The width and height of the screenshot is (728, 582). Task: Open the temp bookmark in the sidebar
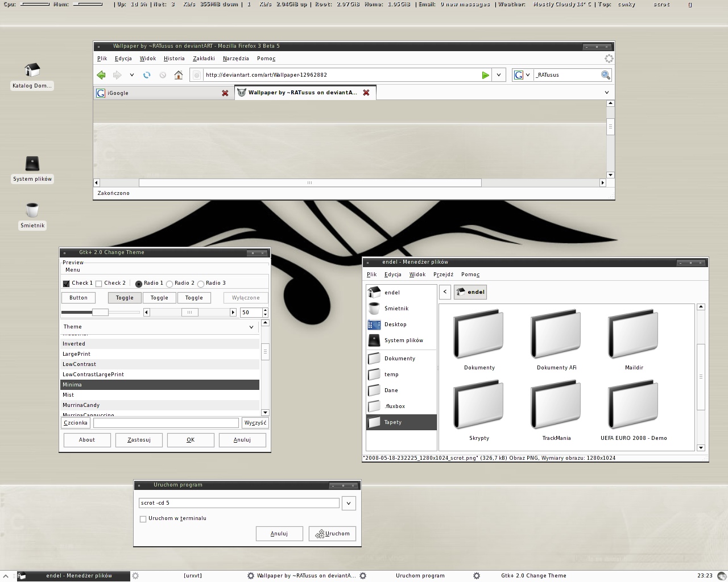tap(402, 375)
